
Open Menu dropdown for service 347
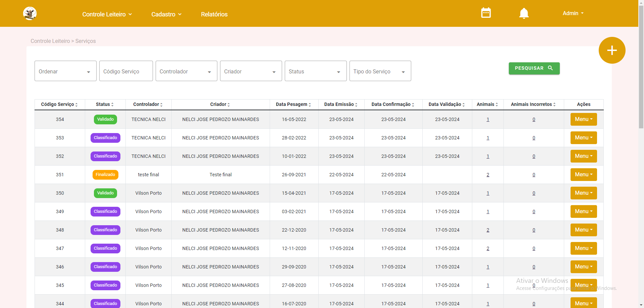pyautogui.click(x=584, y=248)
